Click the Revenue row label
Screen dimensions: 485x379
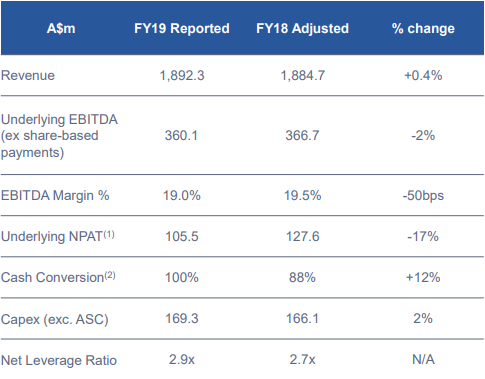point(28,75)
